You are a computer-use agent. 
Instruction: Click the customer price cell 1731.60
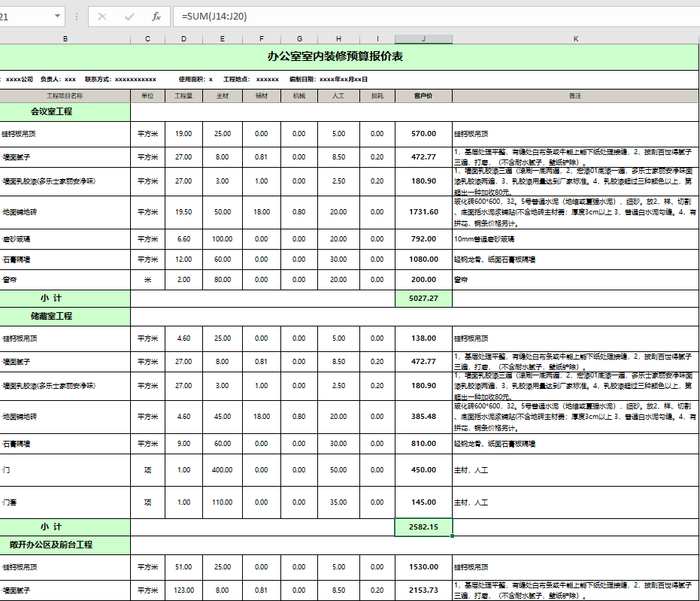tap(423, 212)
